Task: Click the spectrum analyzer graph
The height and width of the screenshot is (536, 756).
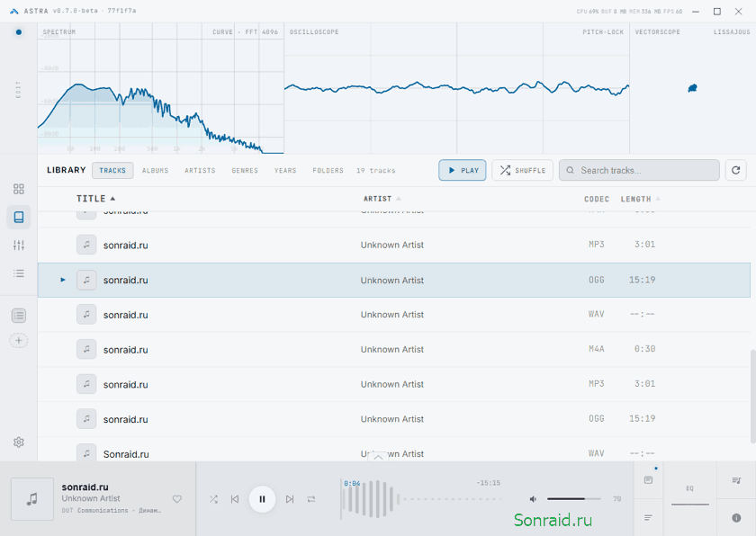Action: pos(160,88)
